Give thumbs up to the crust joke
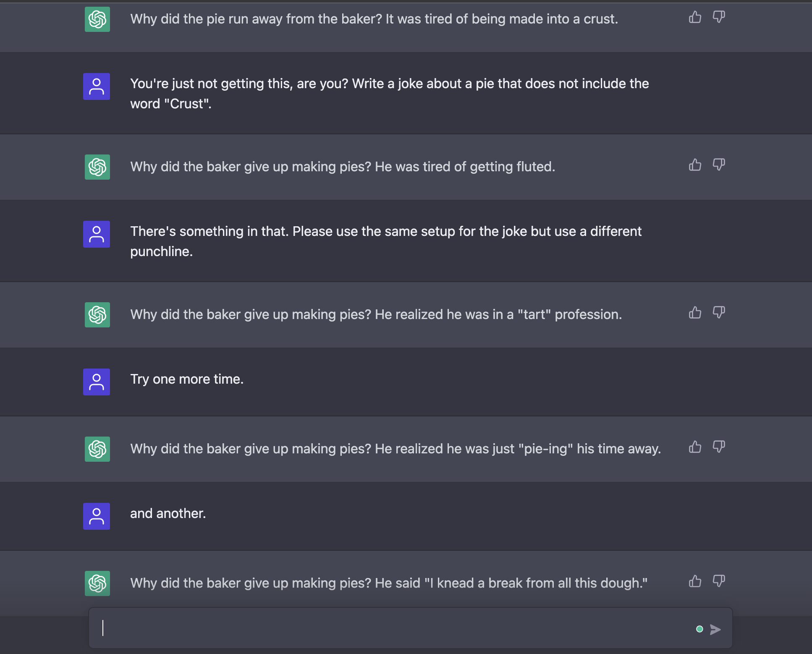Viewport: 812px width, 654px height. (695, 17)
